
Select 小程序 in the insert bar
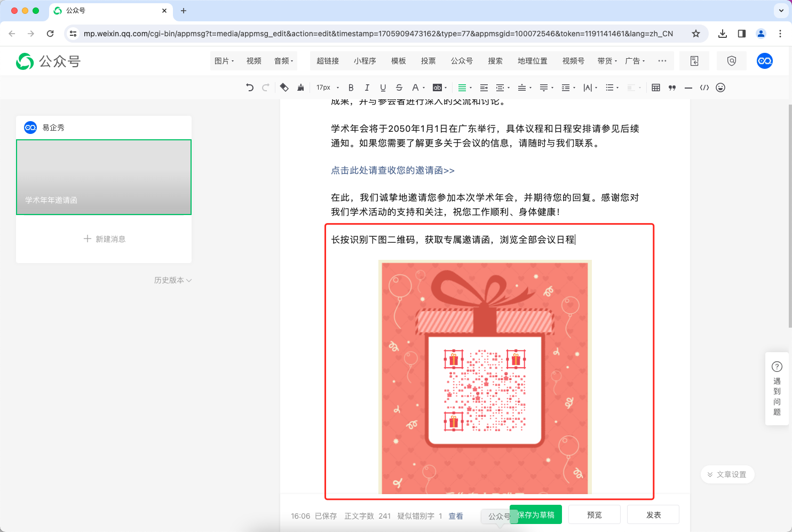pyautogui.click(x=365, y=61)
